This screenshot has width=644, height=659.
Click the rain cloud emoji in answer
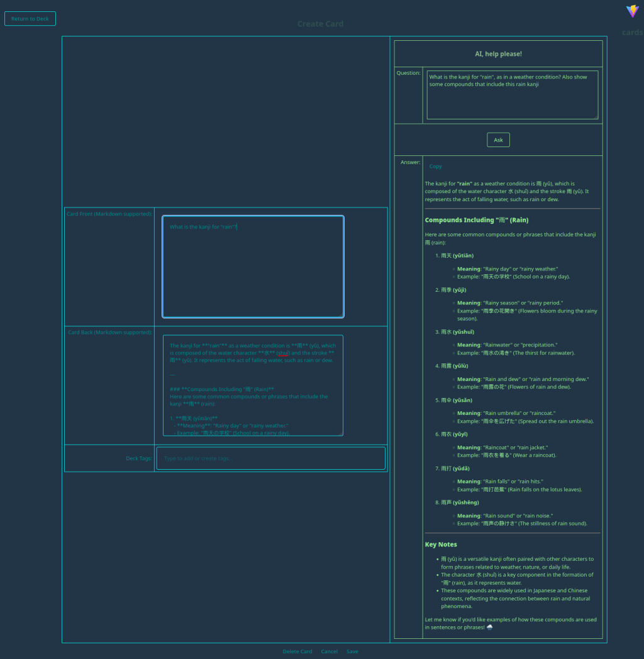coord(490,628)
